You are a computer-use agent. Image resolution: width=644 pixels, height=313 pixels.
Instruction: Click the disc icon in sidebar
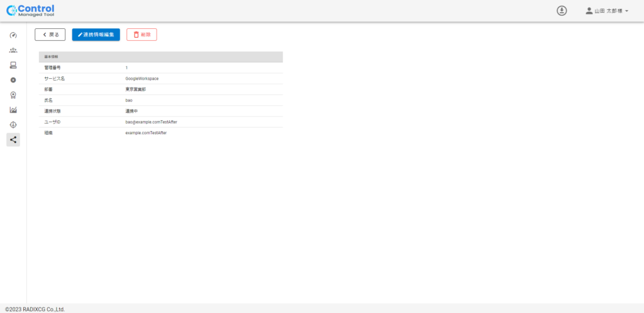point(13,80)
